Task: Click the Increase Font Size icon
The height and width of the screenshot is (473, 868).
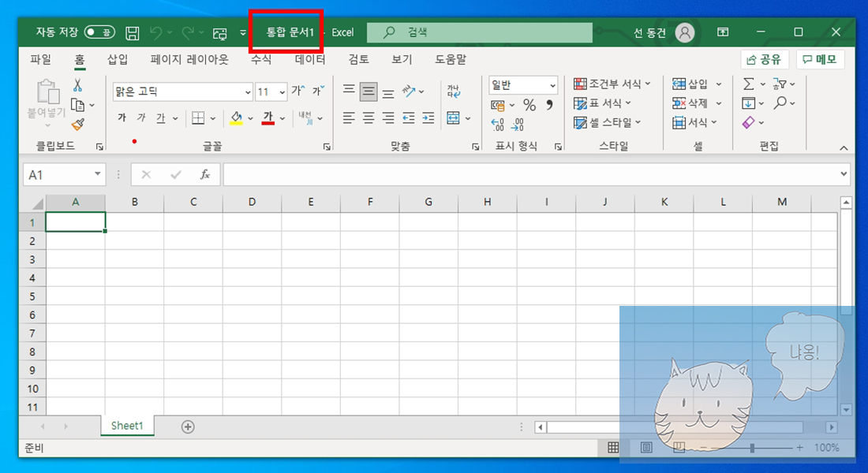Action: pyautogui.click(x=297, y=91)
